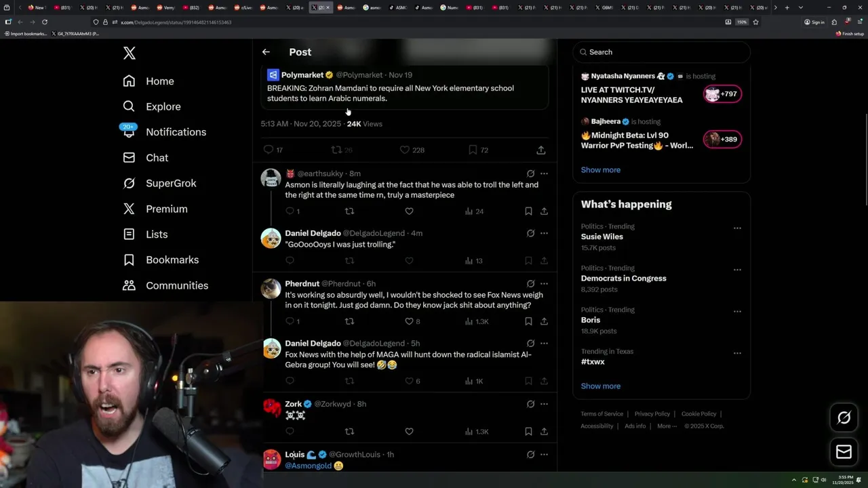Like Zork's reply
Screen dimensions: 868x488
click(409, 432)
